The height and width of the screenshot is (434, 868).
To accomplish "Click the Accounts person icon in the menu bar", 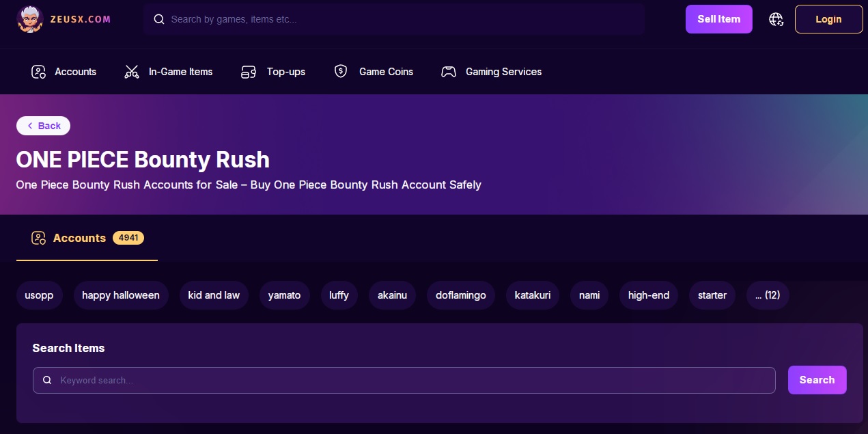I will [38, 72].
